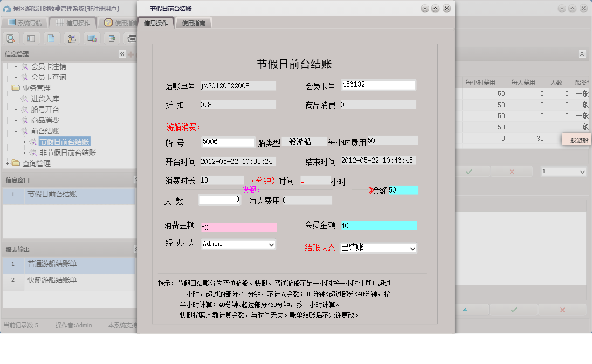Viewport: 592px width, 364px height.
Task: Open the list view icon on toolbar
Action: (x=31, y=38)
